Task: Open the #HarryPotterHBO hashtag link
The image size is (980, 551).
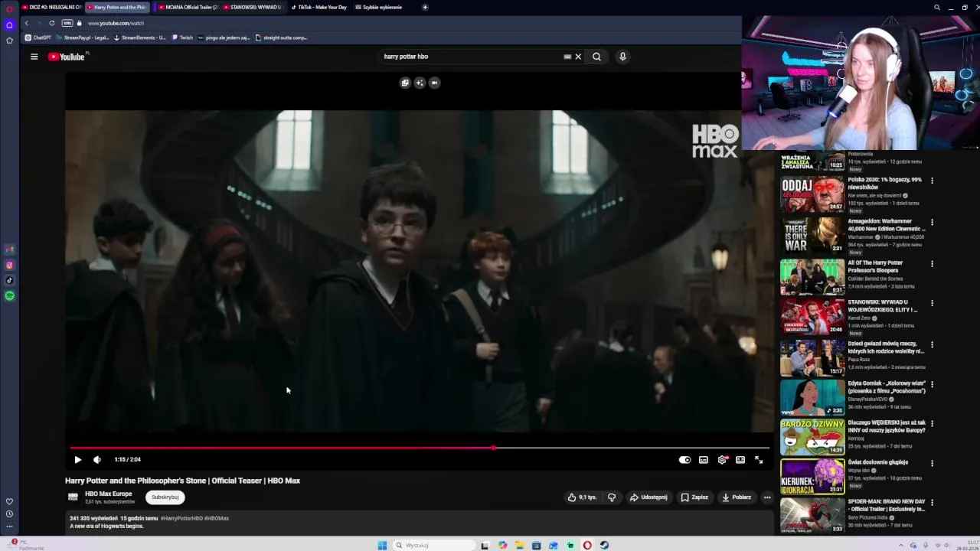Action: click(x=181, y=518)
